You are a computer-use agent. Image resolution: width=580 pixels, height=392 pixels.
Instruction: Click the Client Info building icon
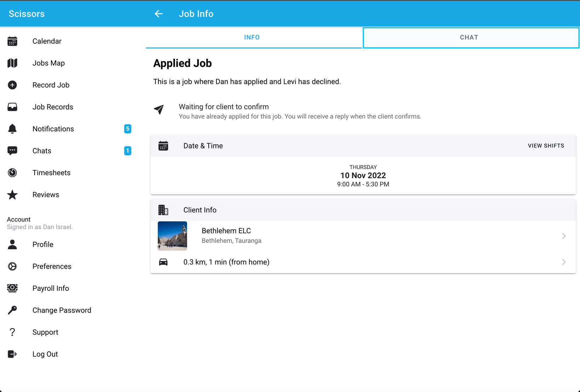click(163, 210)
